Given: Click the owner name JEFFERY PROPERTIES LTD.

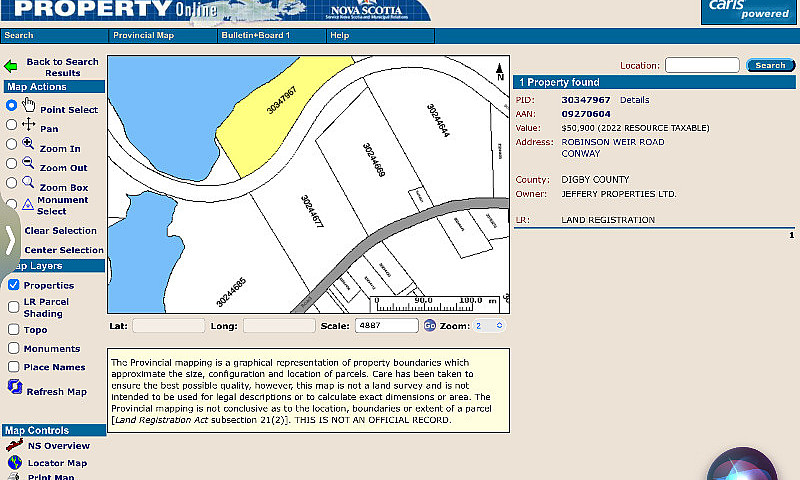Looking at the screenshot, I should (619, 194).
